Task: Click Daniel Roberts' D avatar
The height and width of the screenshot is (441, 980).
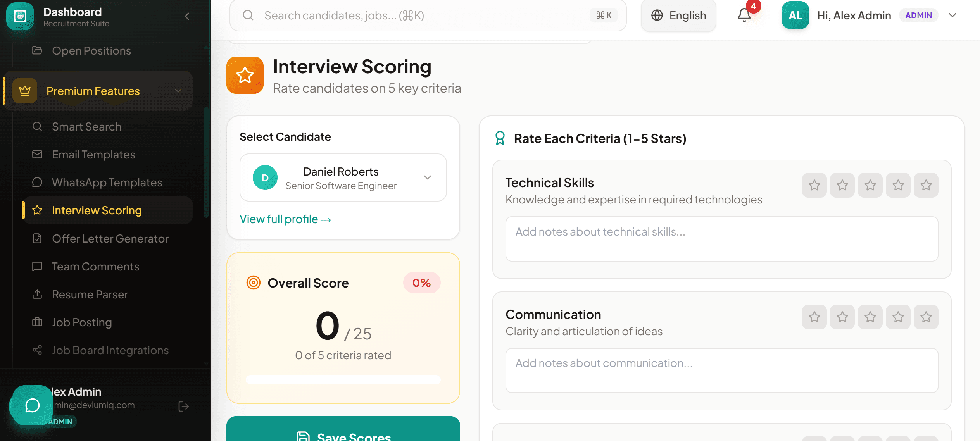Action: (x=265, y=177)
